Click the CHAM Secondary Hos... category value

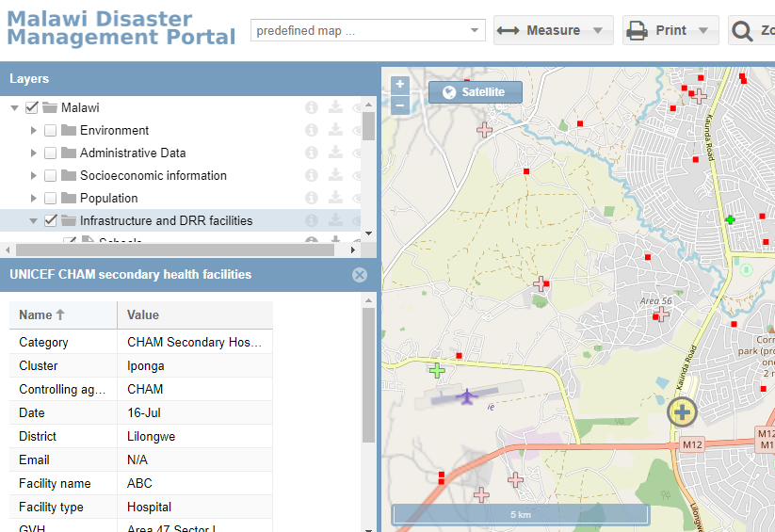(x=194, y=342)
